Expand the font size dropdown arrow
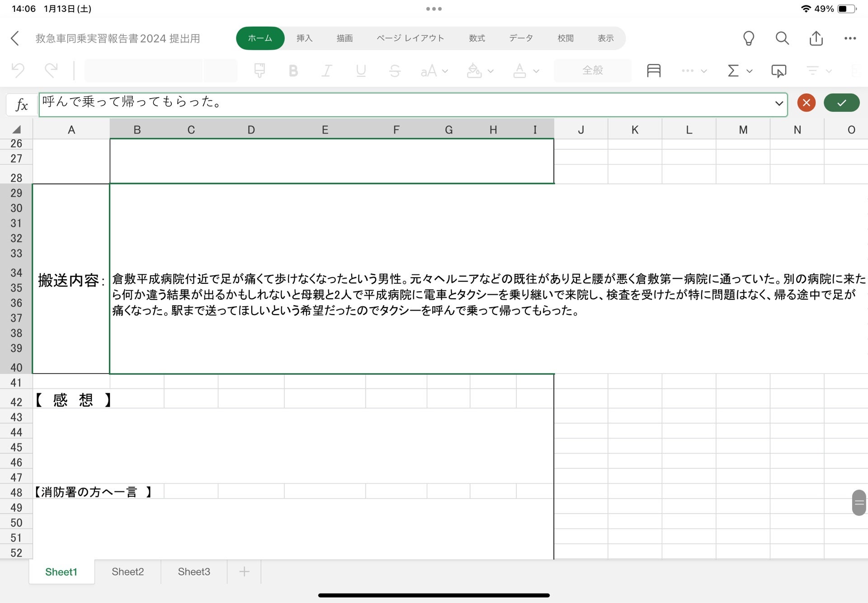 pos(445,71)
